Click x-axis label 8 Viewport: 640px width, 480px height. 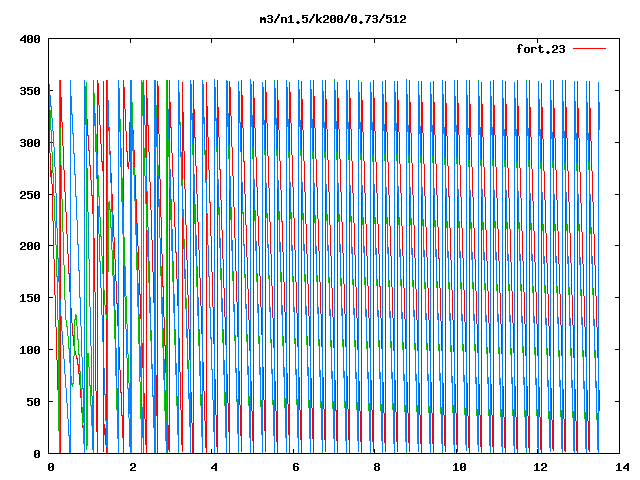click(x=377, y=467)
